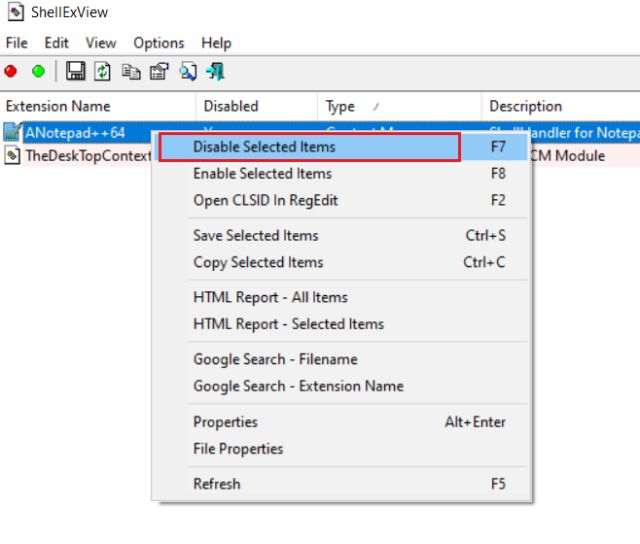Screen dimensions: 640x544
Task: Sort by the Extension Name column header
Action: click(x=58, y=106)
